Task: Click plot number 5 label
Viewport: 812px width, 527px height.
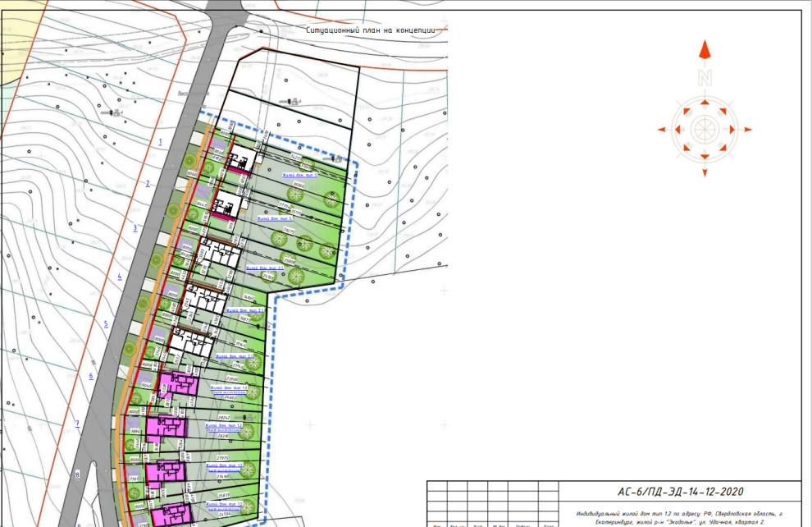Action: [x=106, y=324]
